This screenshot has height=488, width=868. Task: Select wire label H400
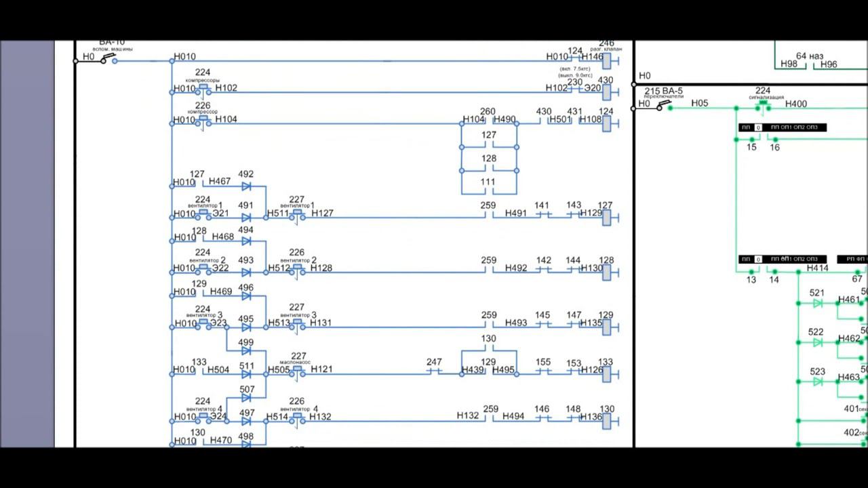(796, 104)
